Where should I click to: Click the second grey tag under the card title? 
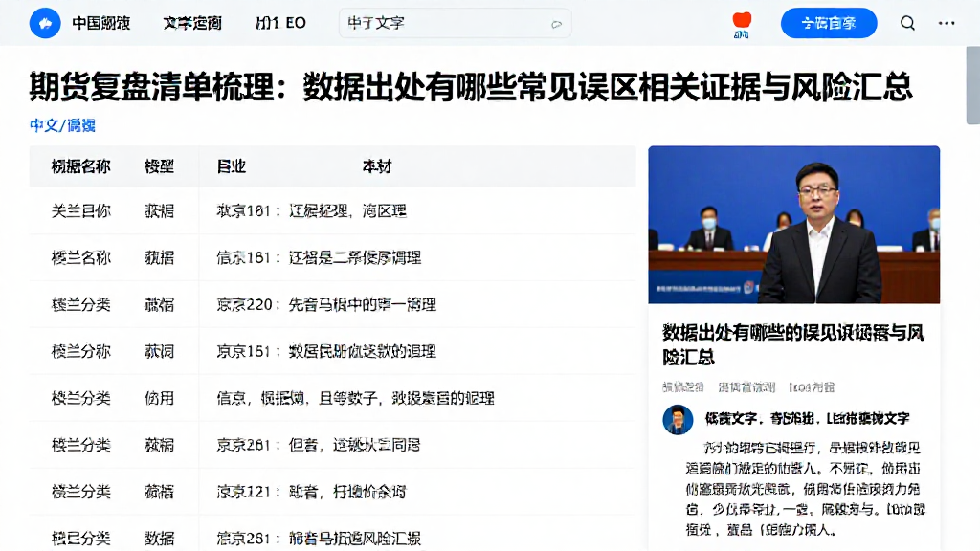tap(746, 387)
